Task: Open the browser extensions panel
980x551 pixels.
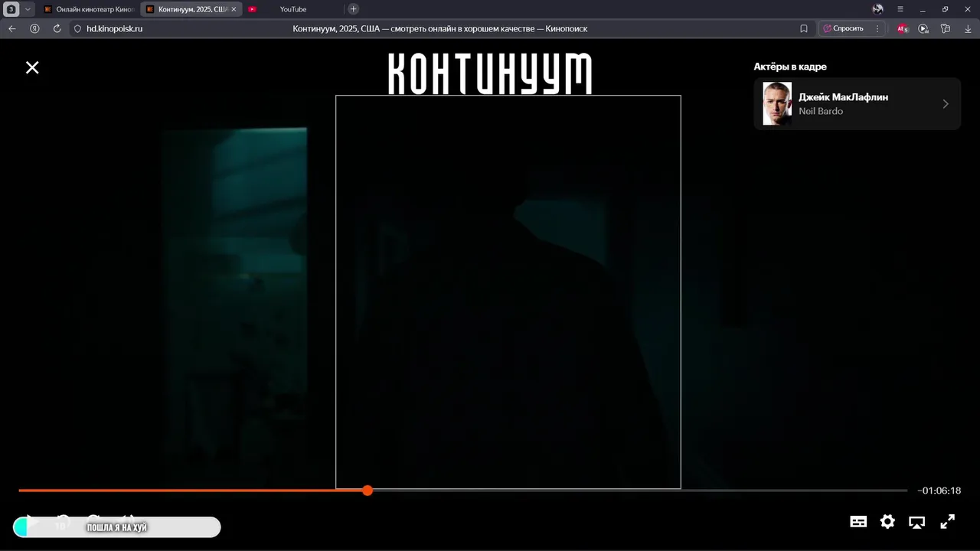Action: coord(946,28)
